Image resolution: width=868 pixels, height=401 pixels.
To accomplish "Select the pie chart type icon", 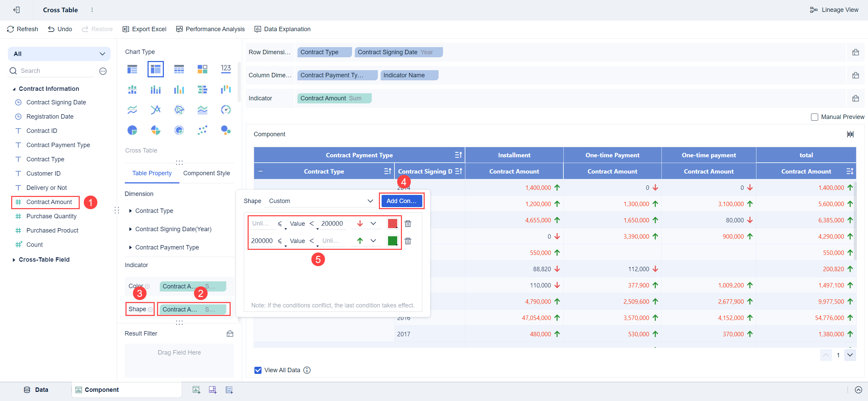I will point(132,130).
